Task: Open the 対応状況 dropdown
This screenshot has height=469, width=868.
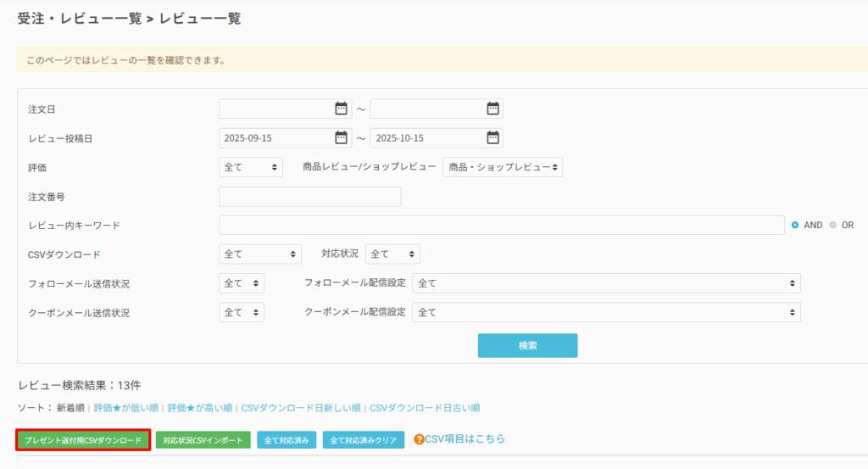Action: point(392,254)
